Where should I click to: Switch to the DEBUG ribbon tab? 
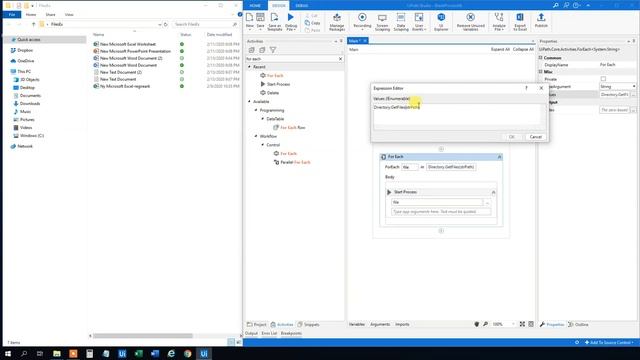point(302,6)
